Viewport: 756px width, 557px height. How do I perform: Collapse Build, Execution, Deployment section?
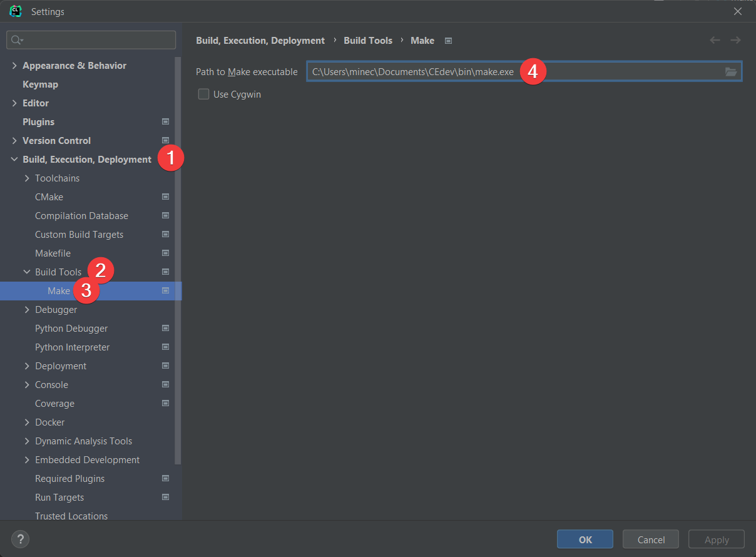pyautogui.click(x=14, y=160)
